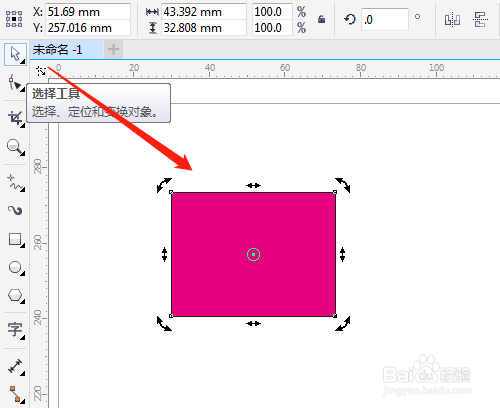Select the Crop tool

15,118
